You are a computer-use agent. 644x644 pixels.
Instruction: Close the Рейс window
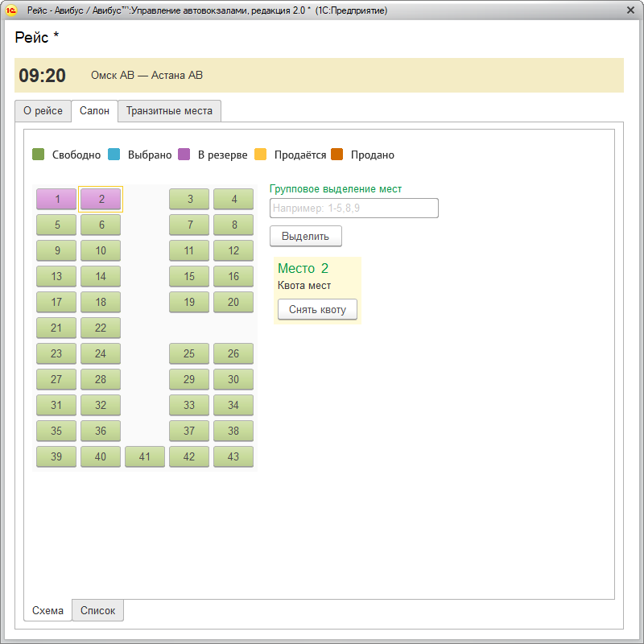630,10
